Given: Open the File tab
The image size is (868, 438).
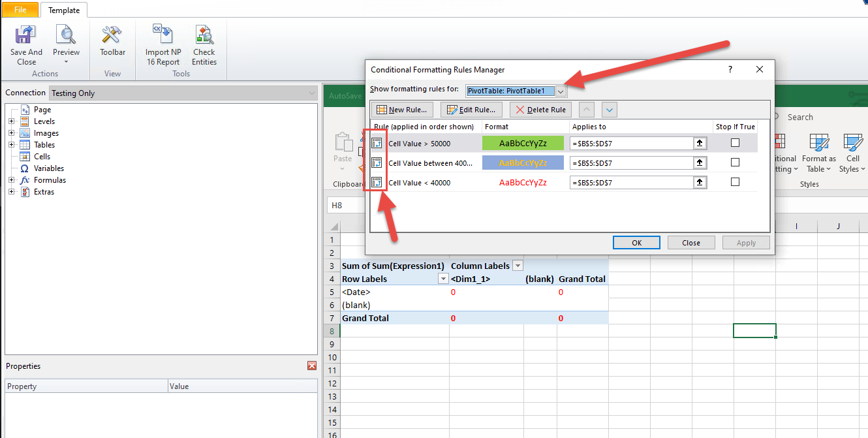Looking at the screenshot, I should tap(20, 10).
